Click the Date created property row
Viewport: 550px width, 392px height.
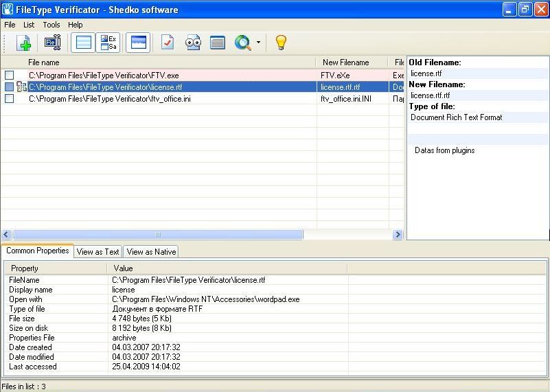click(275, 347)
